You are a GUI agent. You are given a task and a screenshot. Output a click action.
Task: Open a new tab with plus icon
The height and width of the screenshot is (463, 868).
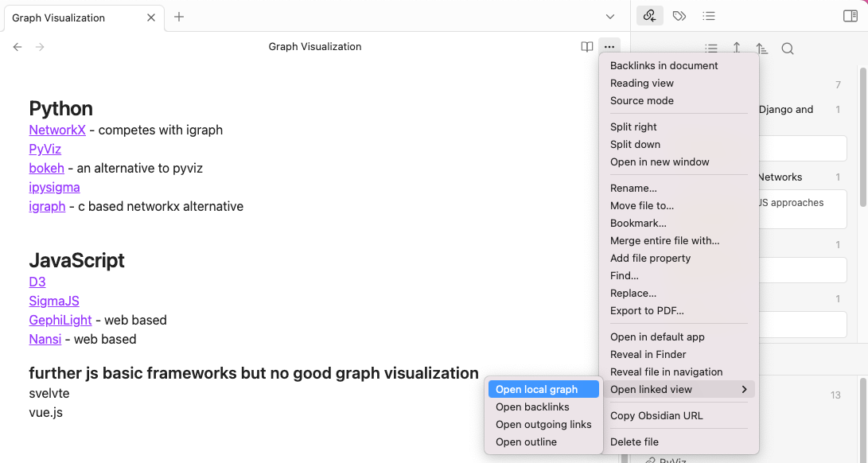tap(179, 17)
